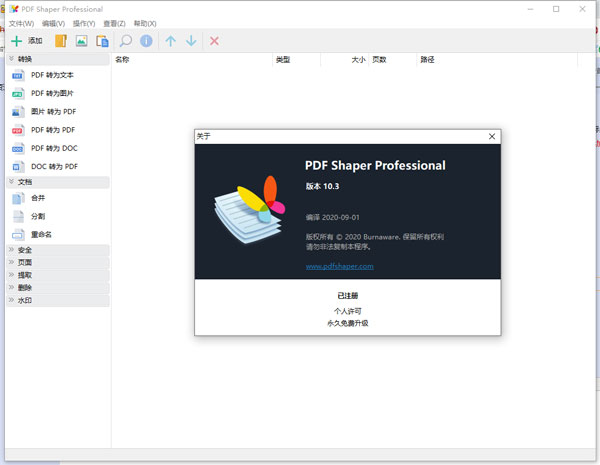Click the magnifier search icon in toolbar
The width and height of the screenshot is (600, 465).
click(126, 41)
